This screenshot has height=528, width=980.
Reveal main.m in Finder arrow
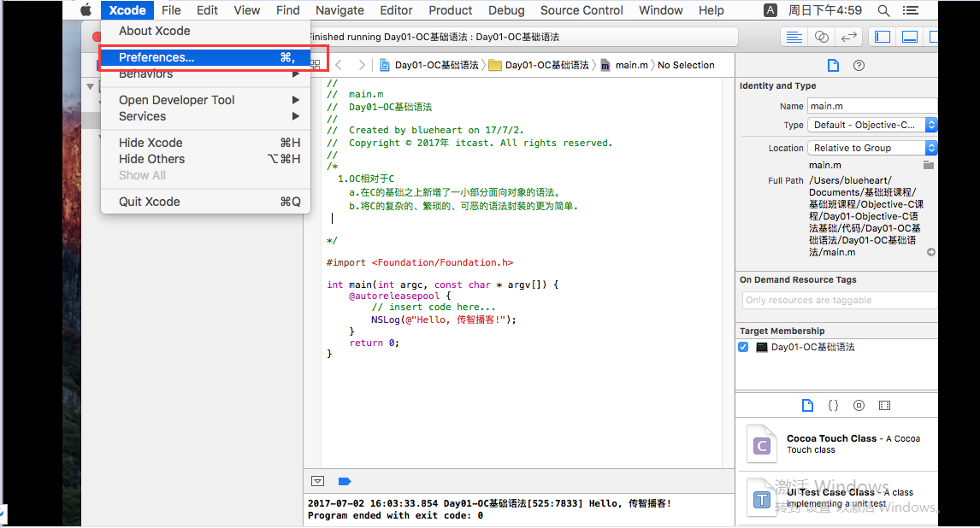(x=931, y=252)
